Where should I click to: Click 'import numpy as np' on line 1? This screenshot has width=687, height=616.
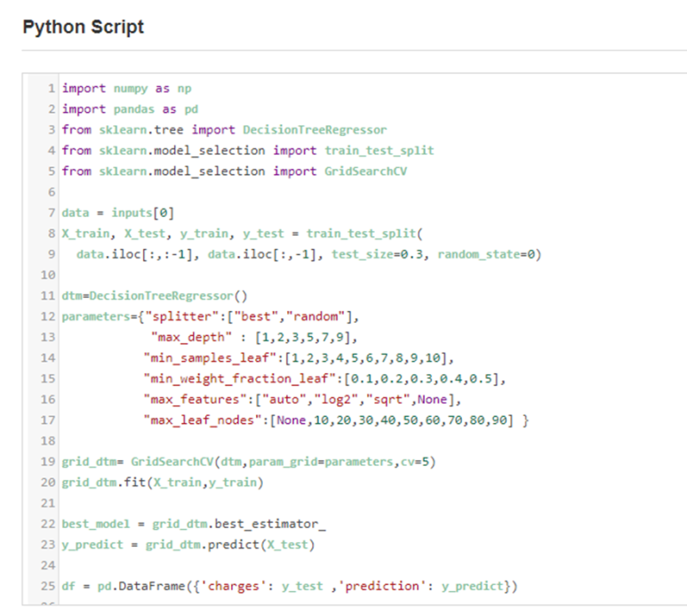[x=126, y=89]
